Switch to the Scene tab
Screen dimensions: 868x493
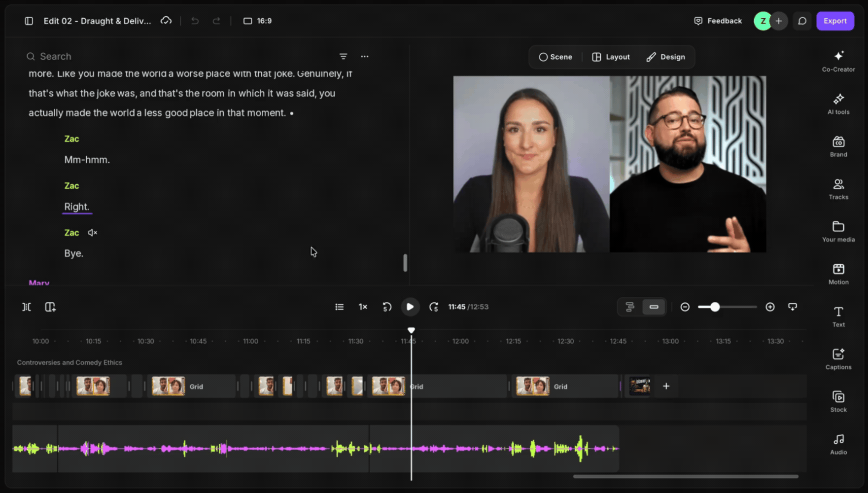pyautogui.click(x=556, y=57)
